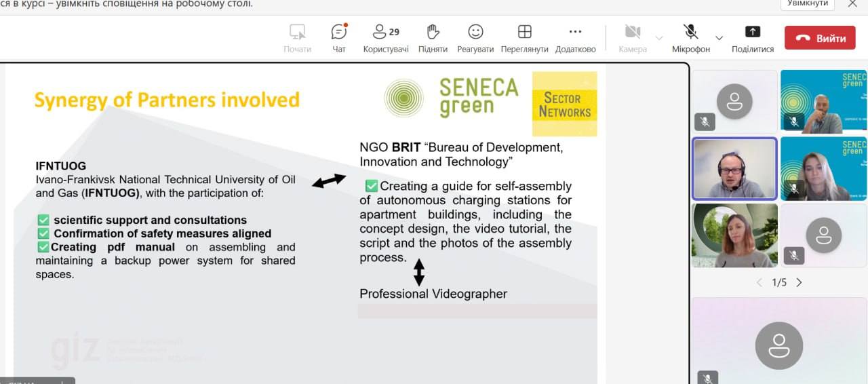Dismiss the notification banner

(x=852, y=3)
